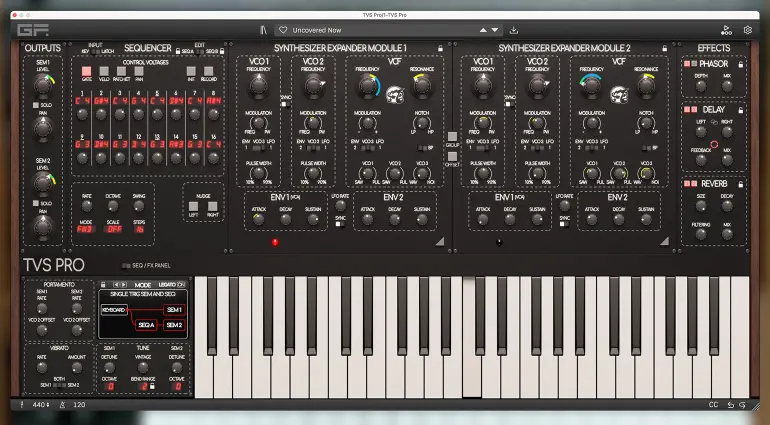770x425 pixels.
Task: Select the Gate control voltage button
Action: [86, 71]
